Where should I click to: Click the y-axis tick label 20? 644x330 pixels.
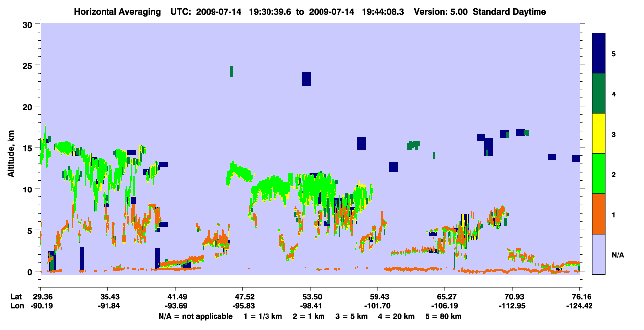click(29, 106)
